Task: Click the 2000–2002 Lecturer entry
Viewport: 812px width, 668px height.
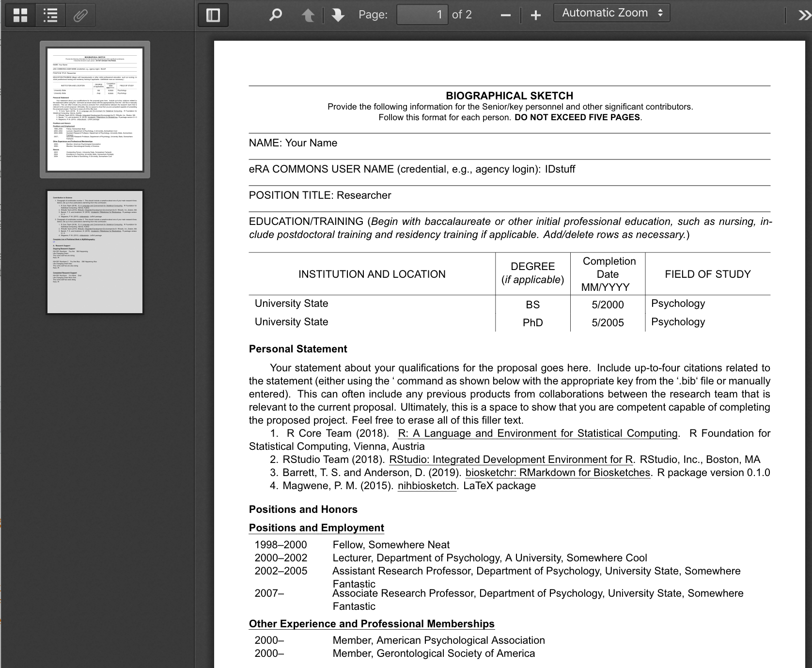Action: click(451, 558)
